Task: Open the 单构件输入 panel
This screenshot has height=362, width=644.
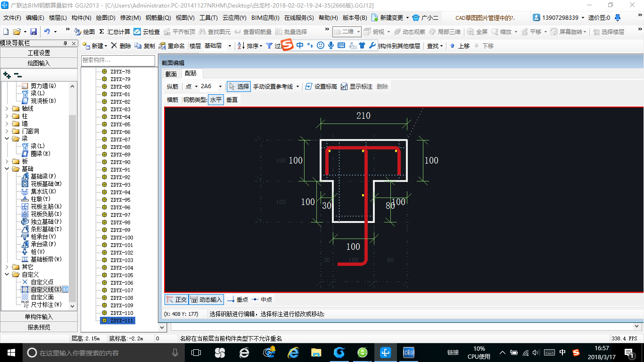Action: [39, 317]
